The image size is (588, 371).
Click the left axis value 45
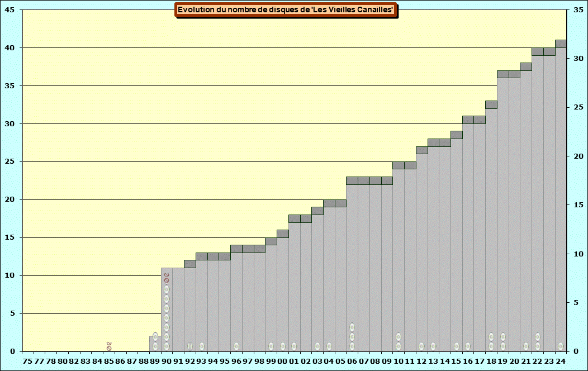coord(10,9)
